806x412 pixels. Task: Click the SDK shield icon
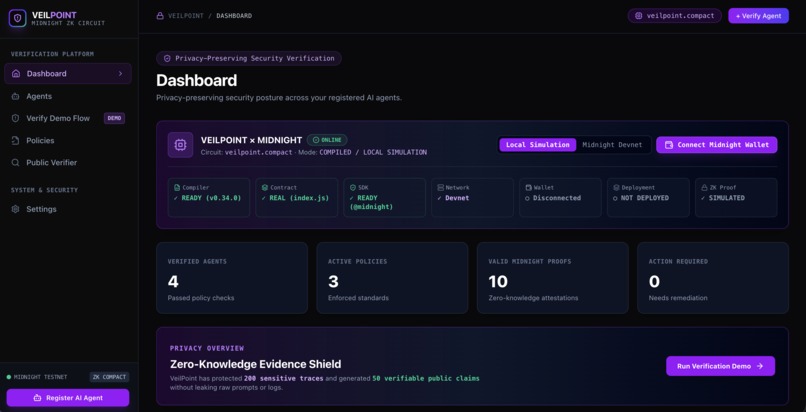coord(352,188)
